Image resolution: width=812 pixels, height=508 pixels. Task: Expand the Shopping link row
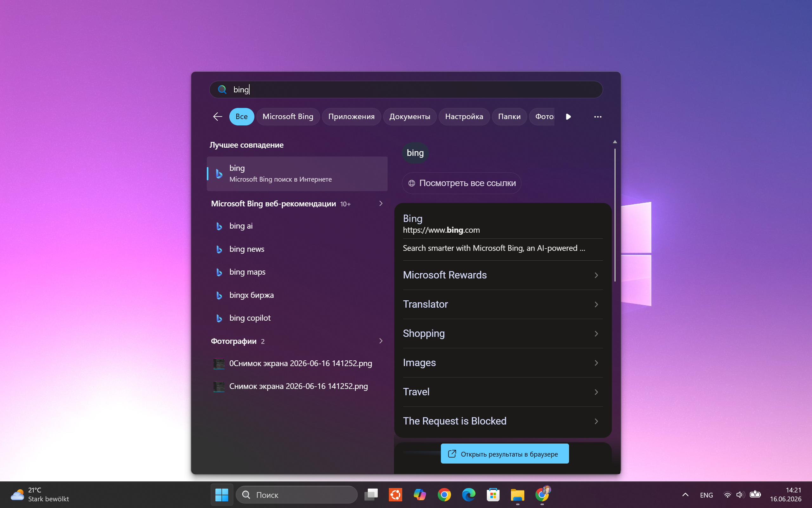coord(503,334)
